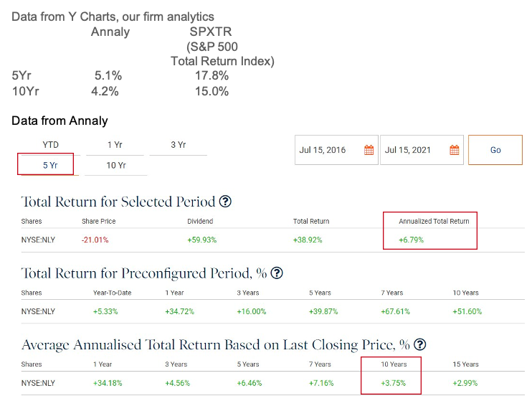Click the +59.93% dividend value
This screenshot has width=532, height=401.
point(201,240)
